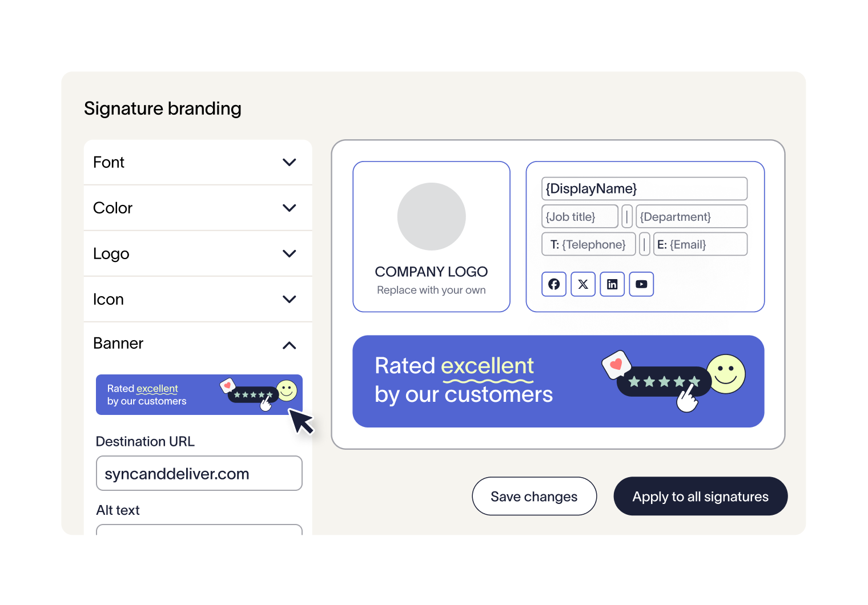Screen dimensions: 868x605
Task: Click the smiley face in large banner preview
Action: (726, 374)
